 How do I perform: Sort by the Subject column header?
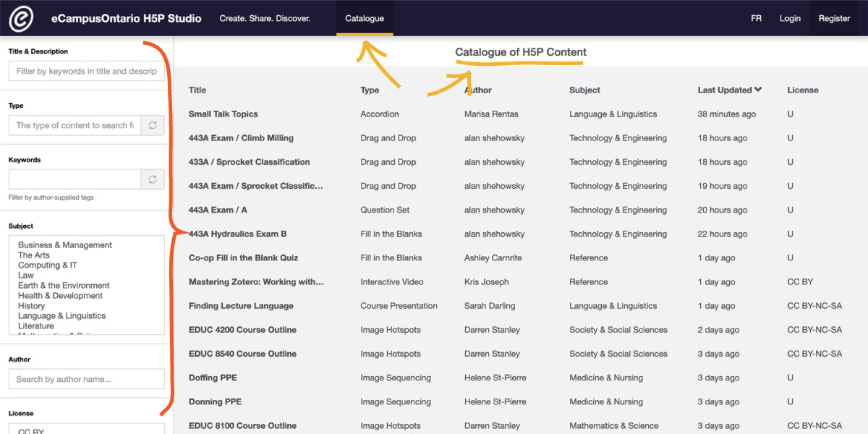coord(584,90)
